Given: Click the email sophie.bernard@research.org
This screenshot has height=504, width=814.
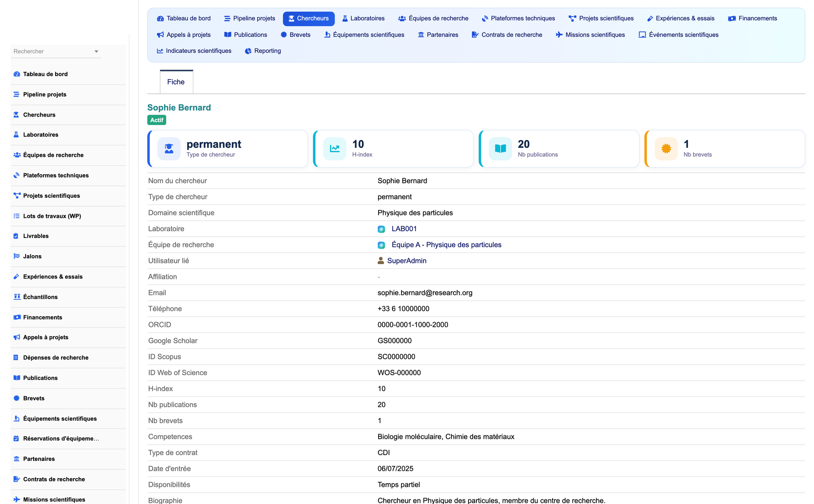Looking at the screenshot, I should [x=425, y=293].
